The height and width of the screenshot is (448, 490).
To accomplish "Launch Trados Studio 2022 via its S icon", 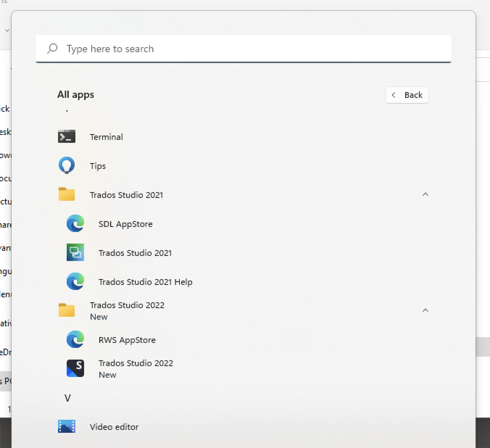I will tap(75, 368).
